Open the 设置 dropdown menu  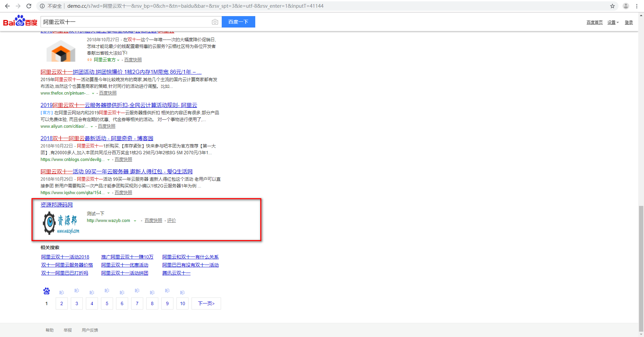point(613,22)
